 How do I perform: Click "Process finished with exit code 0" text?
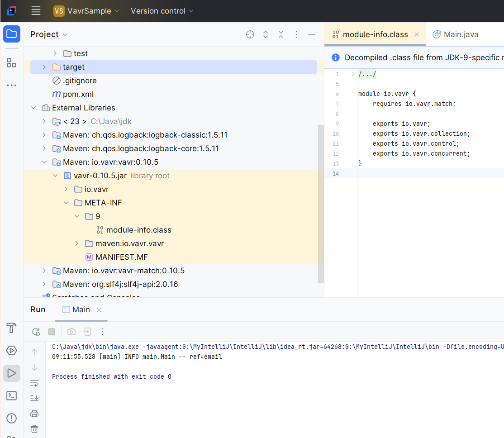point(112,376)
